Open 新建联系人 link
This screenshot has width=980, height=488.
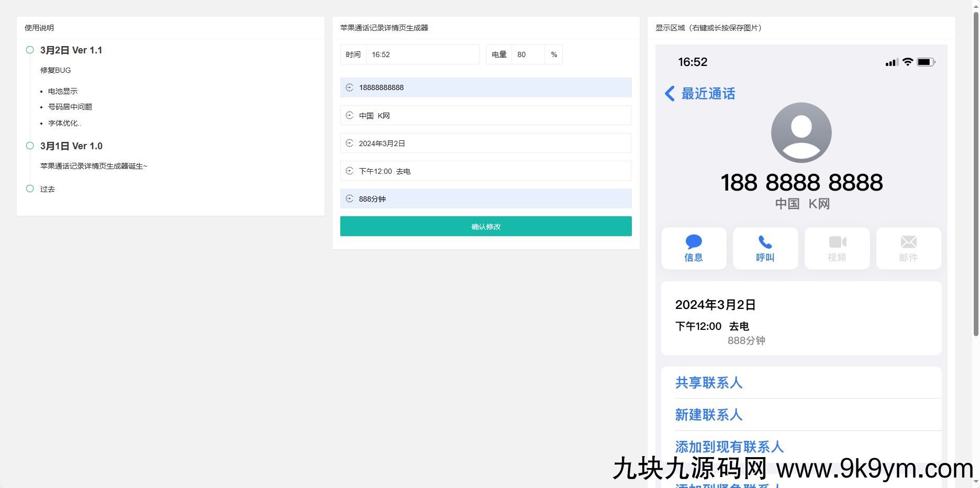pos(709,415)
